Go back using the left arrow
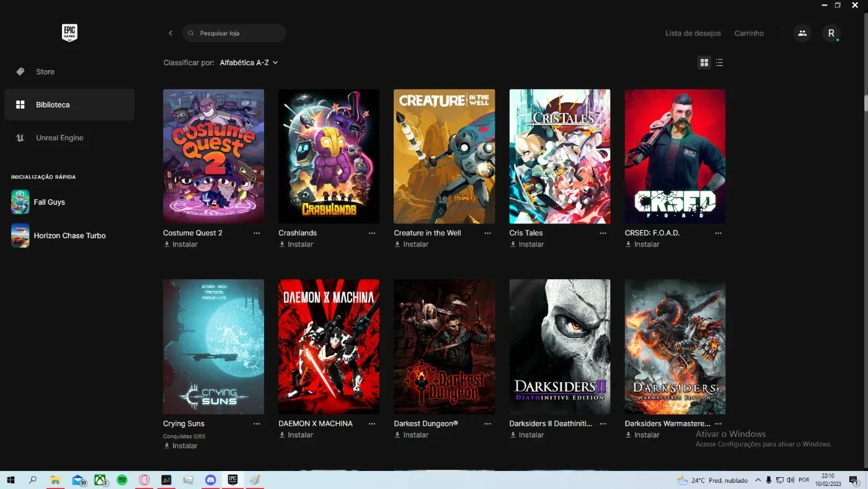The image size is (868, 489). pyautogui.click(x=170, y=33)
